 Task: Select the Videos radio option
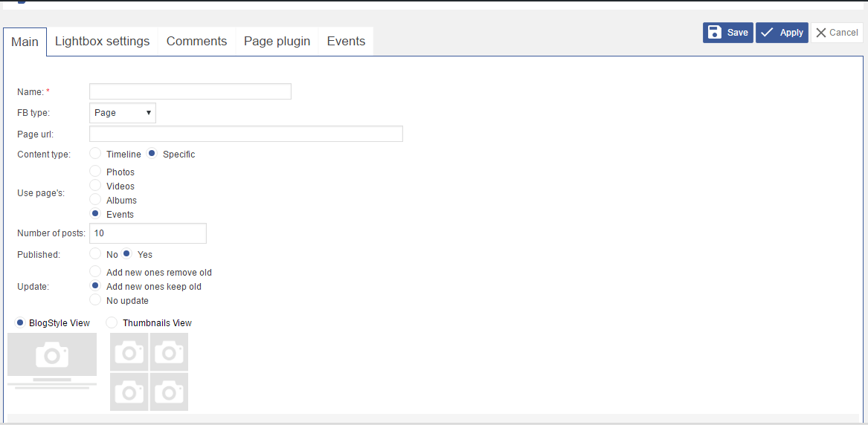[95, 186]
